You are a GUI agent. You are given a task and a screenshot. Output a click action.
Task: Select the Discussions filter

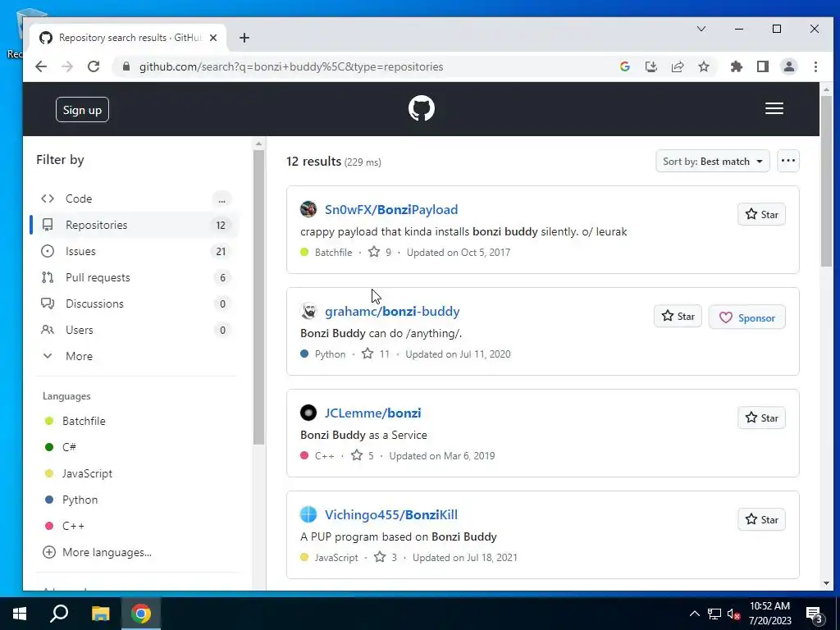point(136,304)
